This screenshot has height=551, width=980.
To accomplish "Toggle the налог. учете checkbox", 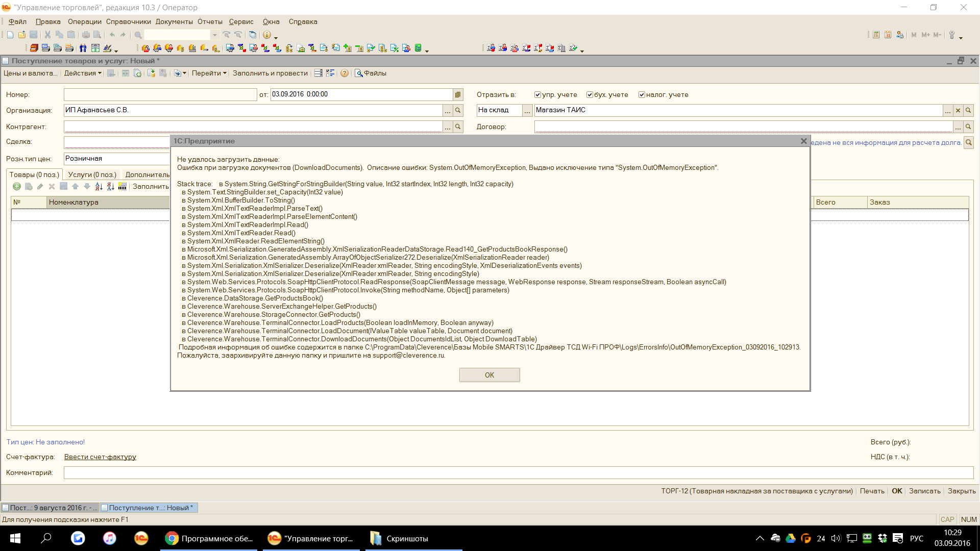I will tap(642, 94).
